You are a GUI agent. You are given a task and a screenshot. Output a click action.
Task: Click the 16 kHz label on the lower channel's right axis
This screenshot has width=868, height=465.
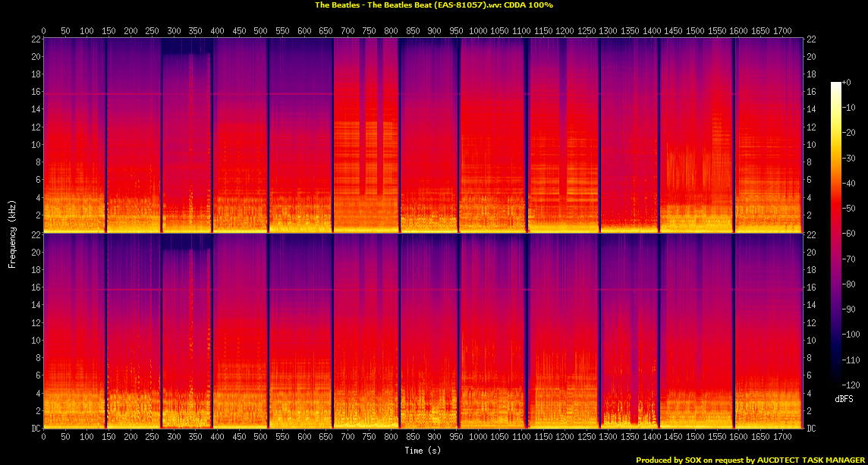[810, 287]
